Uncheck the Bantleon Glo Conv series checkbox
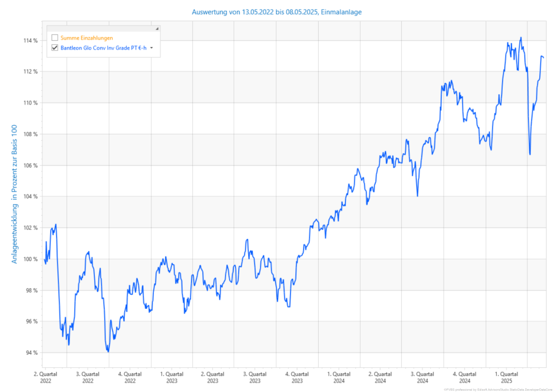The width and height of the screenshot is (554, 392). 55,48
